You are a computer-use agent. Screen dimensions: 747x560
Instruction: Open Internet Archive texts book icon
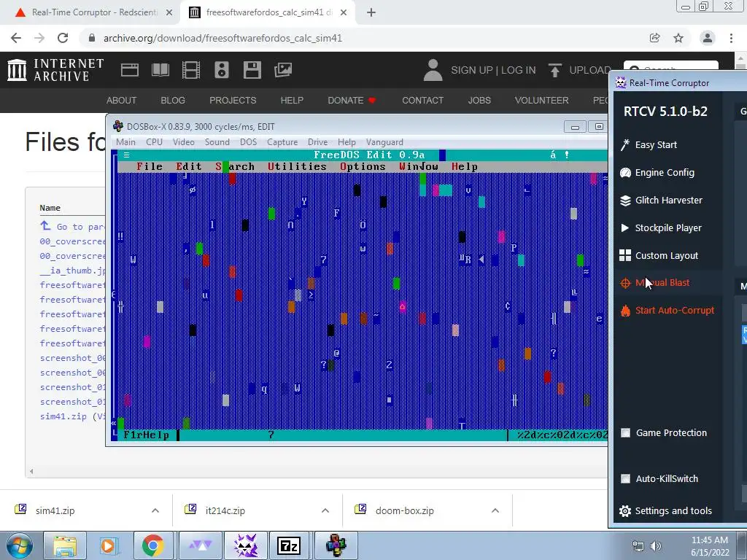coord(160,70)
